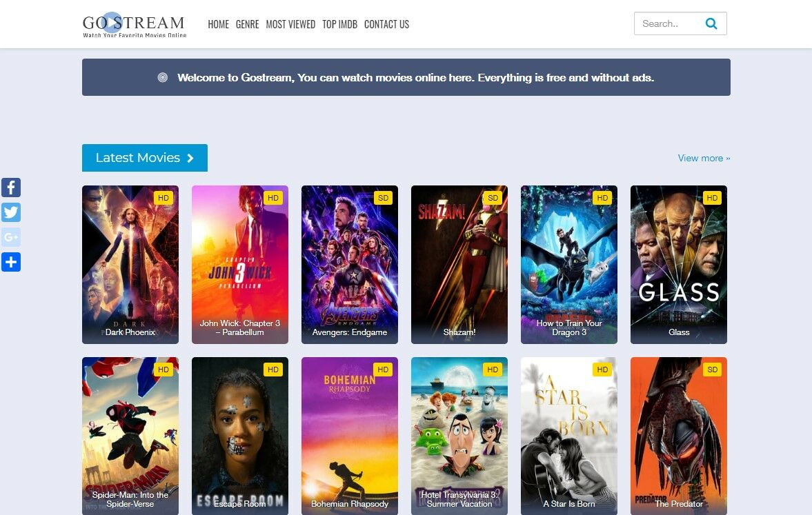Open the A Star Is Born poster
The height and width of the screenshot is (515, 812).
coord(569,436)
